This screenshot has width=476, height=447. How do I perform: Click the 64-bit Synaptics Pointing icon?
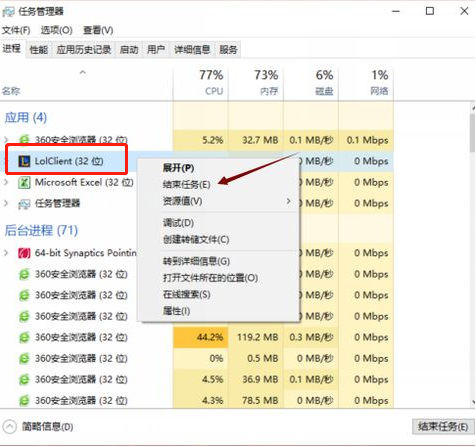click(x=24, y=253)
